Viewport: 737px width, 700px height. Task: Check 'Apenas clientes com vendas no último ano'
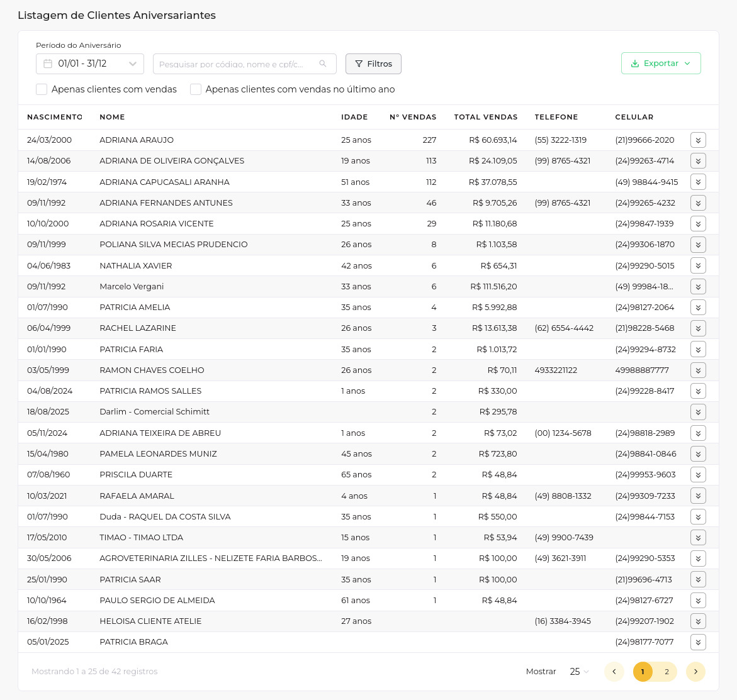pyautogui.click(x=196, y=89)
